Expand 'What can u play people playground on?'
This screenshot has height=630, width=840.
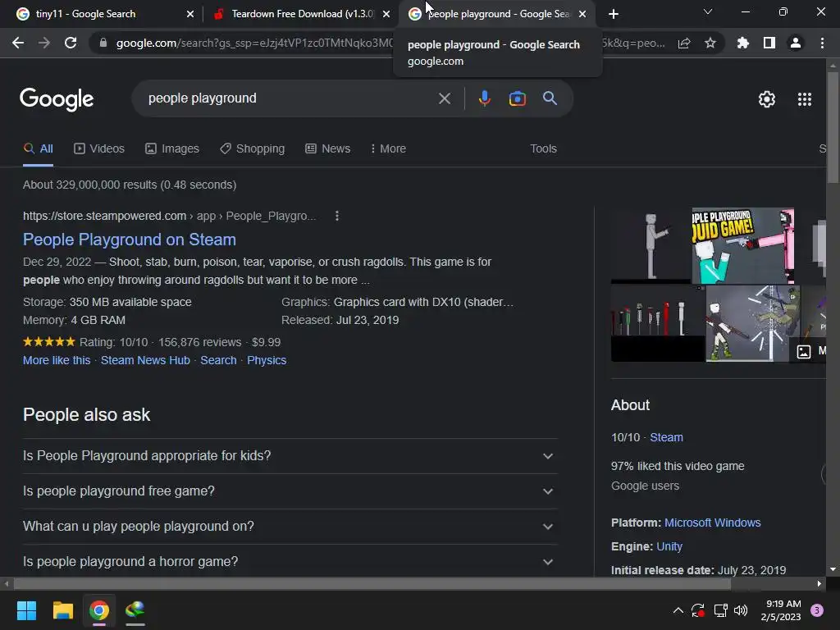click(x=290, y=527)
